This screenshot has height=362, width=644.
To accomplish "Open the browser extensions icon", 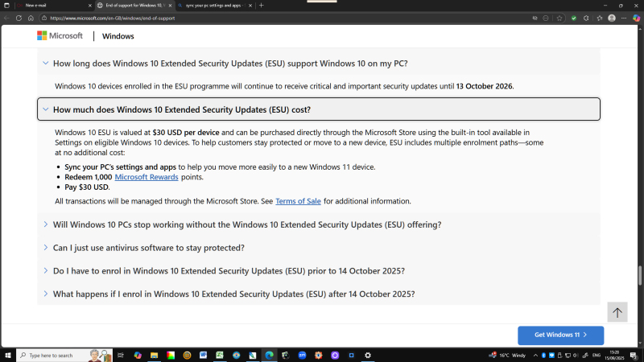I will click(585, 17).
